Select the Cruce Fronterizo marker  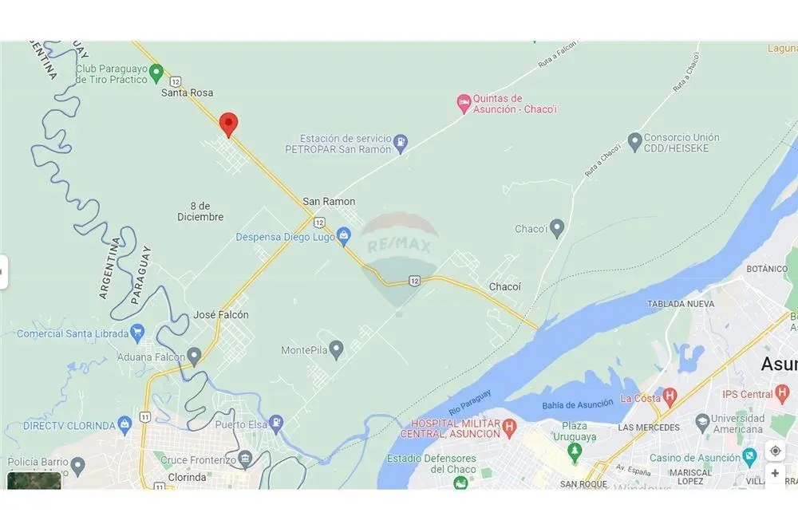click(x=245, y=459)
